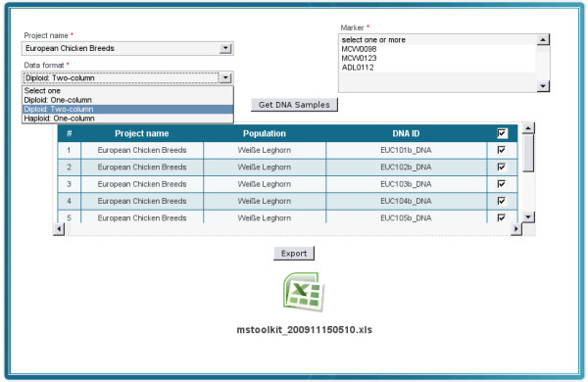The height and width of the screenshot is (382, 588).
Task: Uncheck the EUC104b_DNA row checkbox
Action: [502, 201]
